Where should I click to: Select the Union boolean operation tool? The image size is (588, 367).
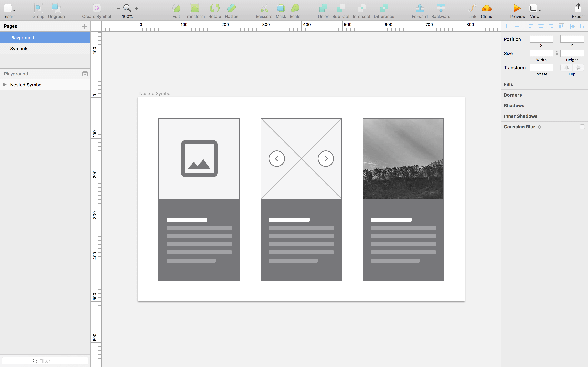pyautogui.click(x=323, y=11)
